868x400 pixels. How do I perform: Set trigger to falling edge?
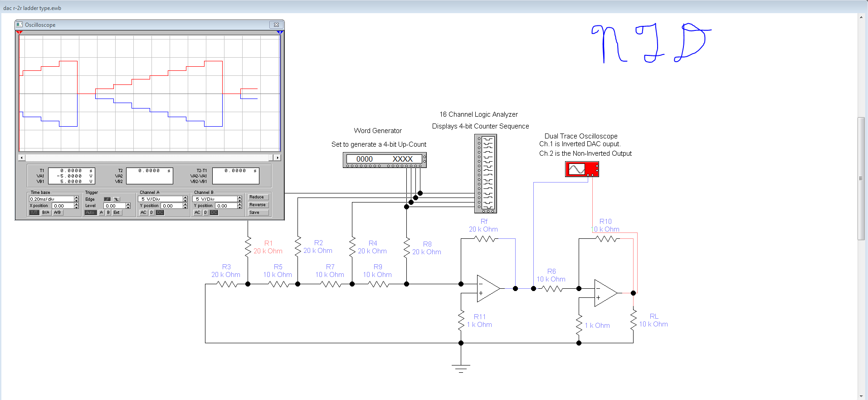117,199
